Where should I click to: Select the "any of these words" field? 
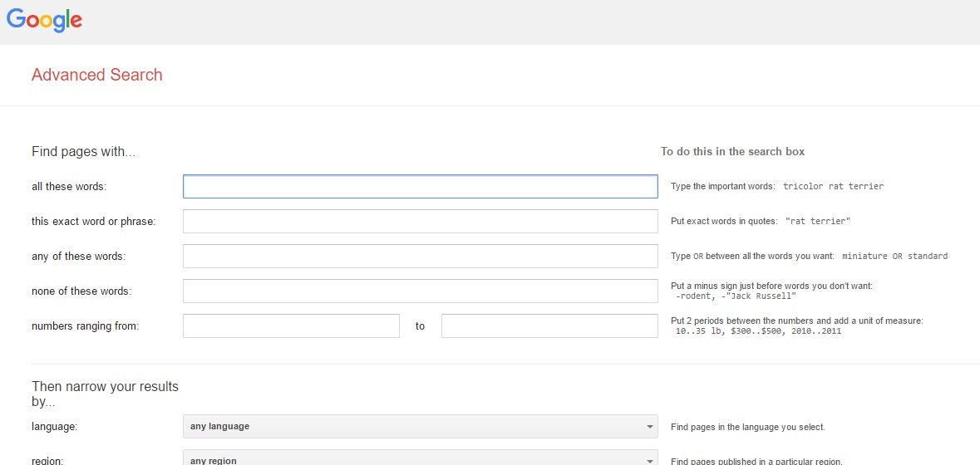(420, 256)
